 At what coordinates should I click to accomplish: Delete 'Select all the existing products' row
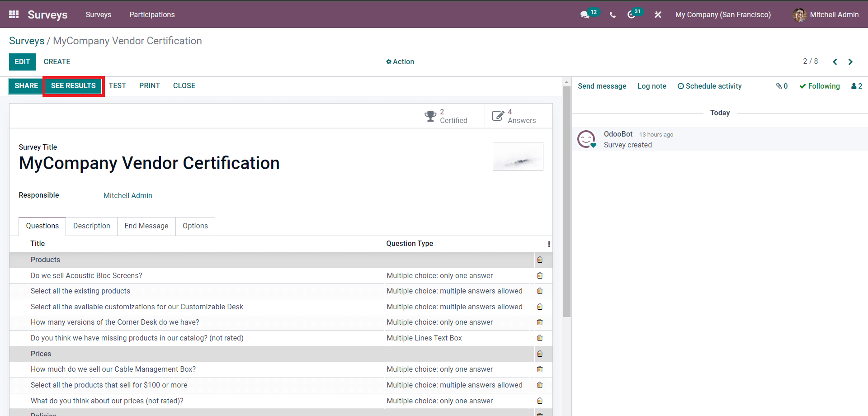[x=540, y=291]
